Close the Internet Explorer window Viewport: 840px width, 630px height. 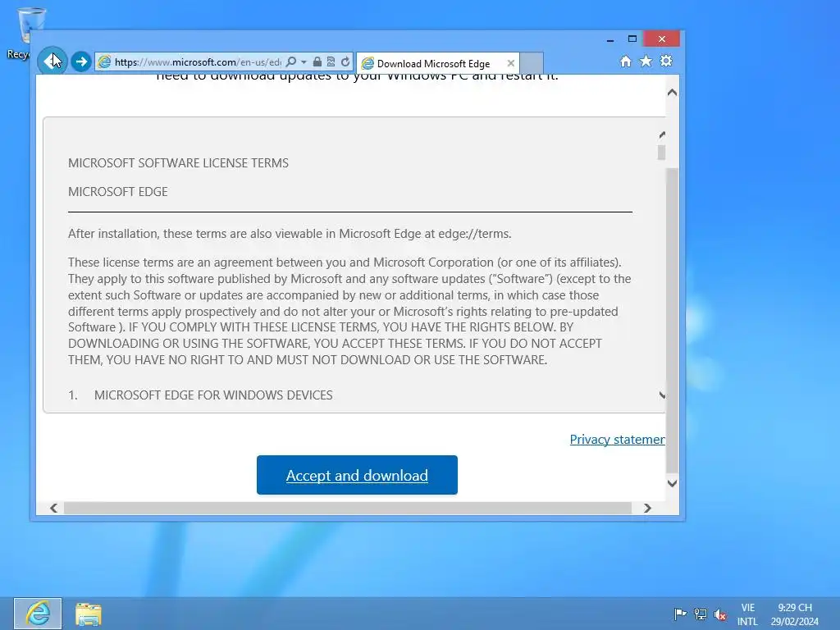(662, 39)
